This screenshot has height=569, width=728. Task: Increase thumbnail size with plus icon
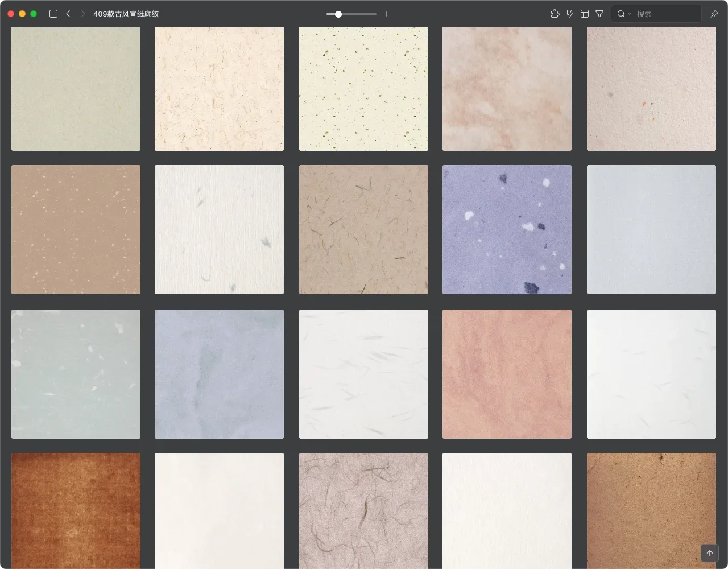[386, 14]
